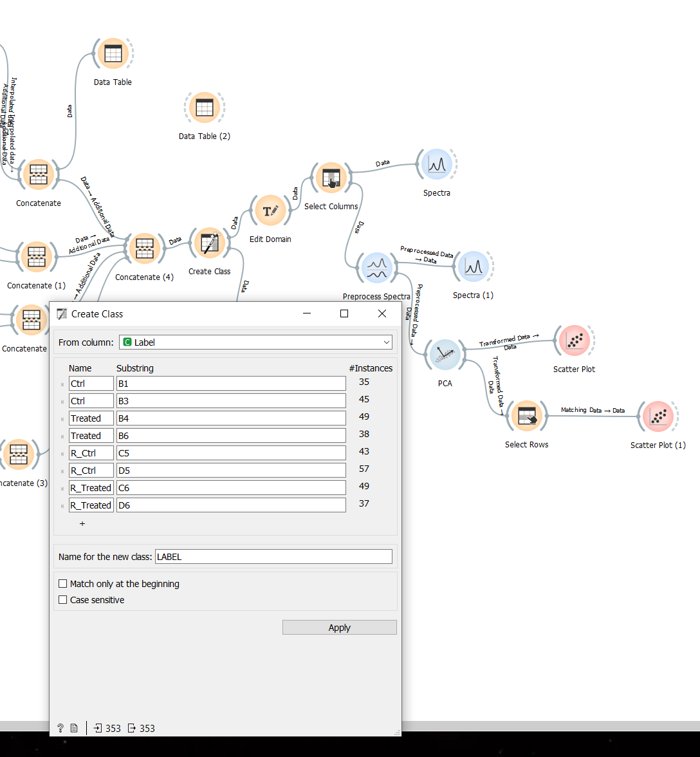This screenshot has height=757, width=700.
Task: Open the Scatter Plot widget
Action: point(574,341)
